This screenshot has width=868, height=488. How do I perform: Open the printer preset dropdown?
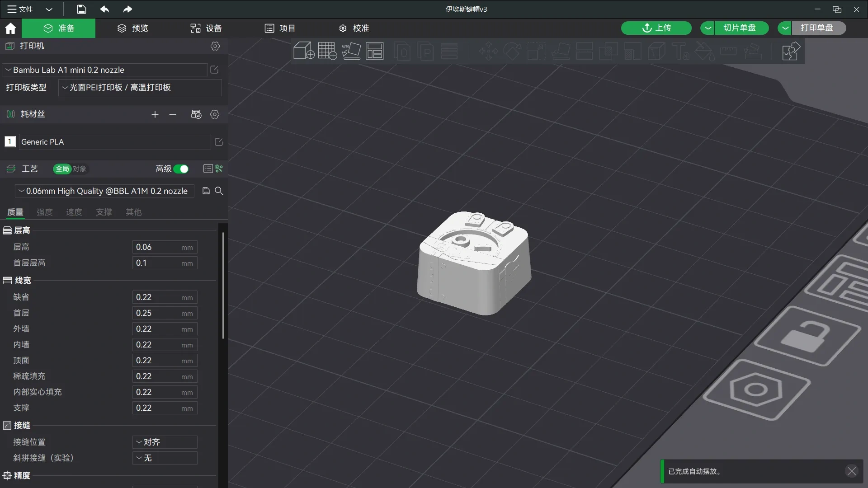[x=105, y=70]
